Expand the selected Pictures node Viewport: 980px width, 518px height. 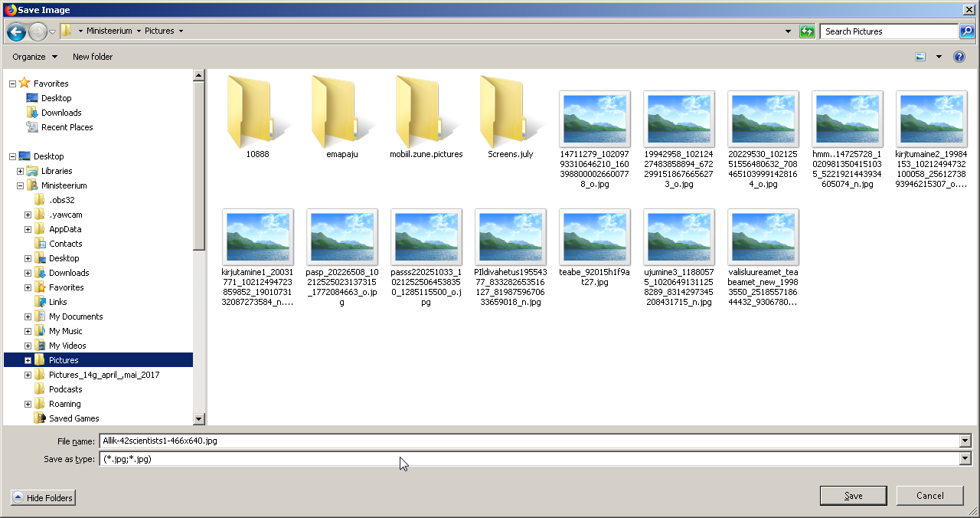28,360
